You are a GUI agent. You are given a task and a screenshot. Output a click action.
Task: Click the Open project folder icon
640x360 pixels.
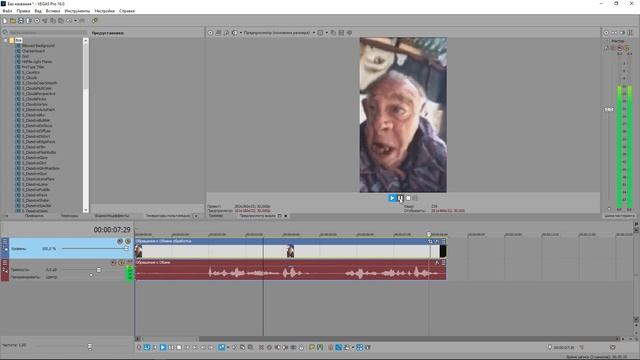(13, 20)
